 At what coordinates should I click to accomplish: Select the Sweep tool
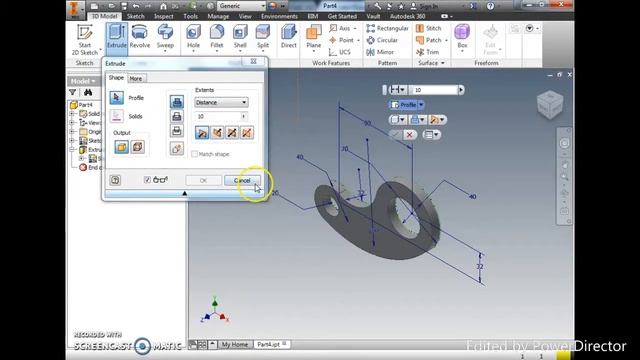165,37
